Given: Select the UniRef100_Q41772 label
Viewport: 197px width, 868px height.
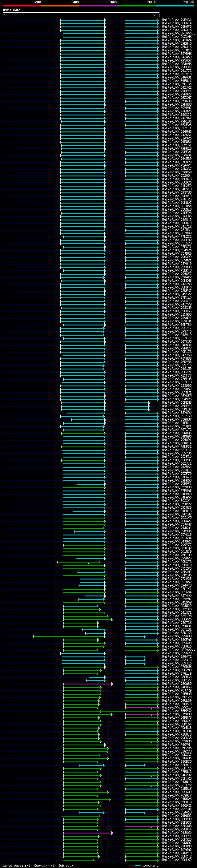Looking at the screenshot, I should click(177, 71).
